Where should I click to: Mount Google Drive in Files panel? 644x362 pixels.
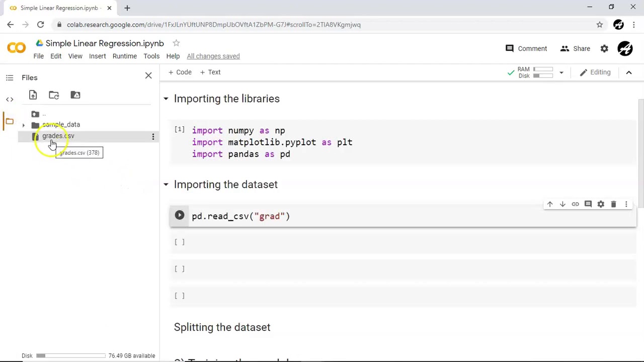click(75, 95)
